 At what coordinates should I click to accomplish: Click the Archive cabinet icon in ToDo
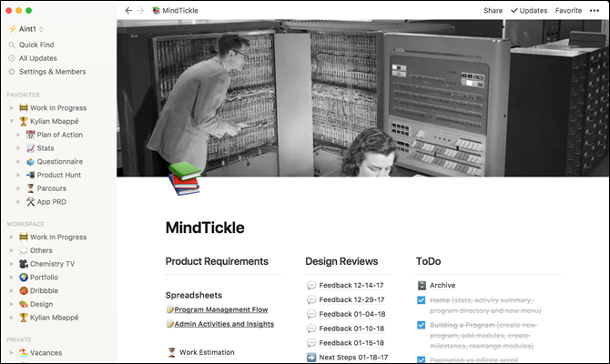[422, 286]
